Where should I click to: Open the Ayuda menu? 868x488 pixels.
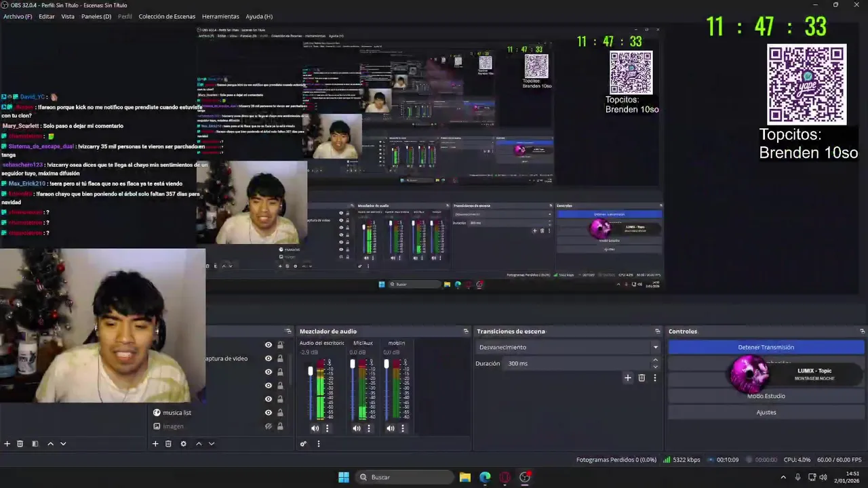[259, 16]
